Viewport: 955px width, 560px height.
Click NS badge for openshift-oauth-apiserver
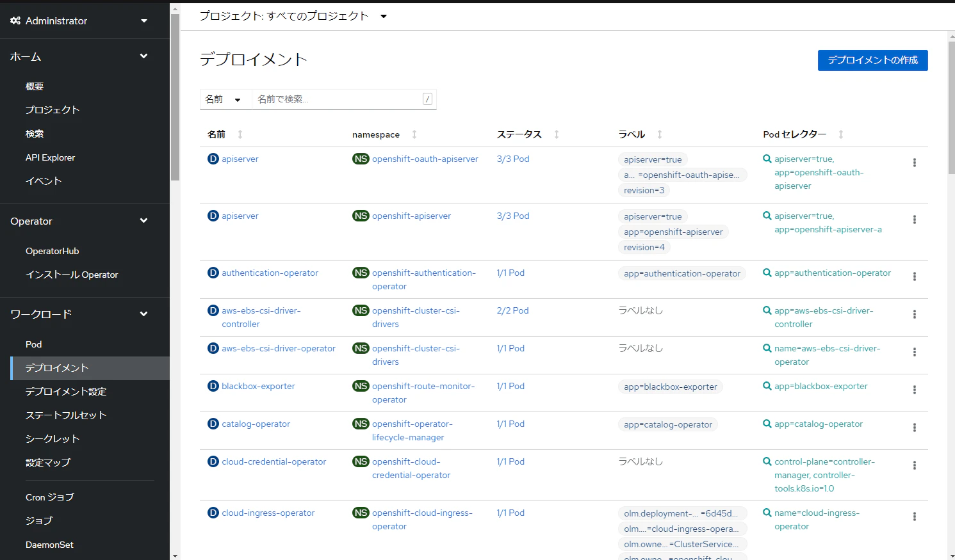click(361, 159)
